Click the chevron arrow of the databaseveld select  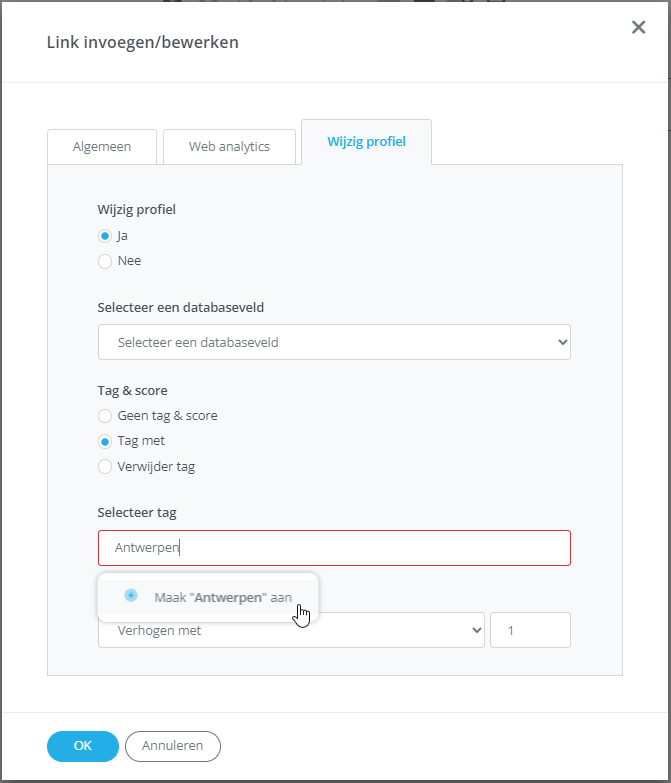pos(560,342)
